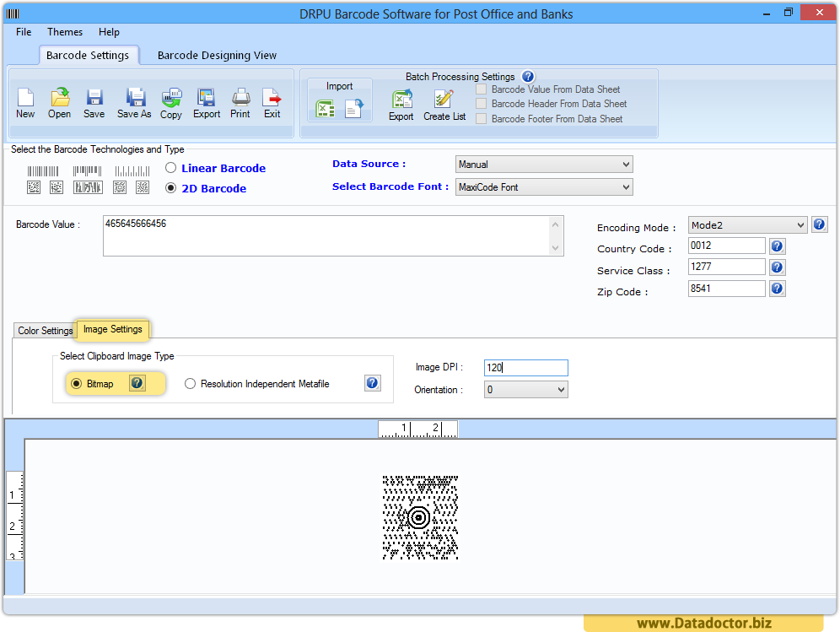Click the Batch Processing Export icon
The image size is (840, 632).
click(401, 105)
